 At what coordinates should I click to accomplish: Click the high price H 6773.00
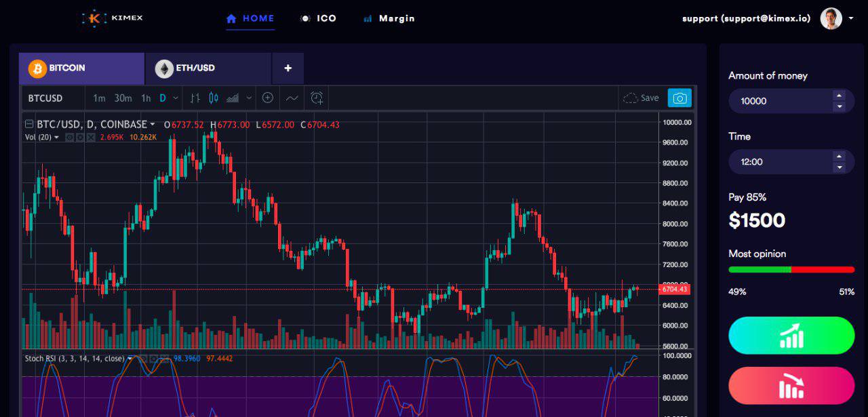tap(230, 124)
